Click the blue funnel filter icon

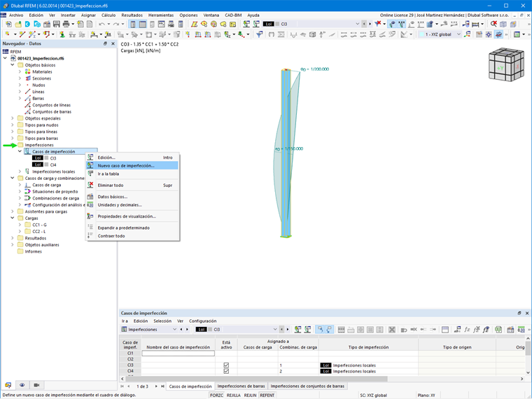tap(259, 34)
